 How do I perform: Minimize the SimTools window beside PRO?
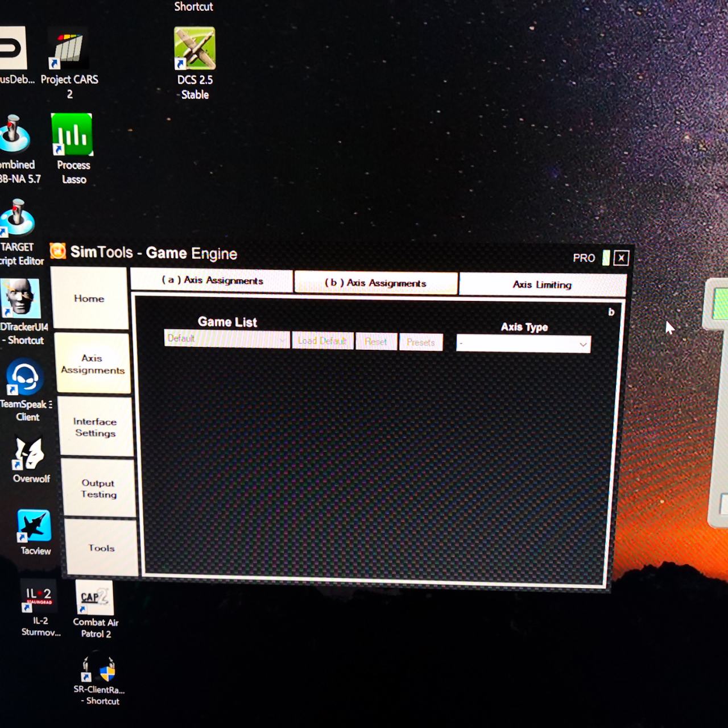click(606, 258)
